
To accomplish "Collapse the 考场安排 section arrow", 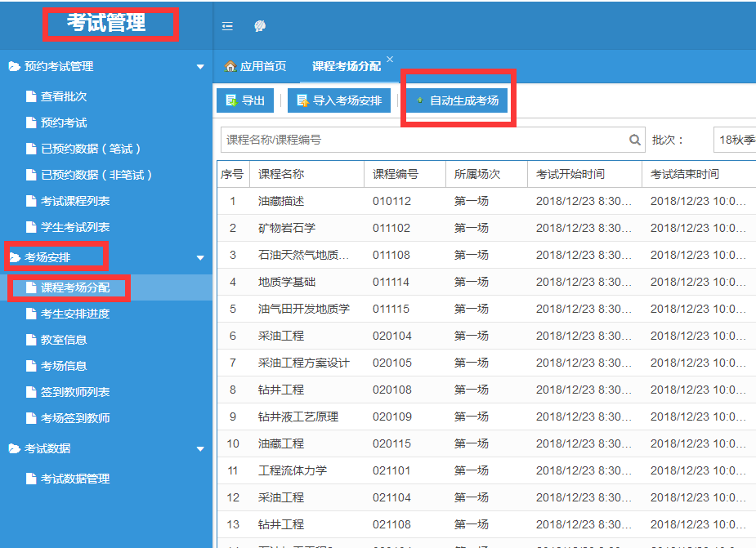I will click(x=200, y=258).
